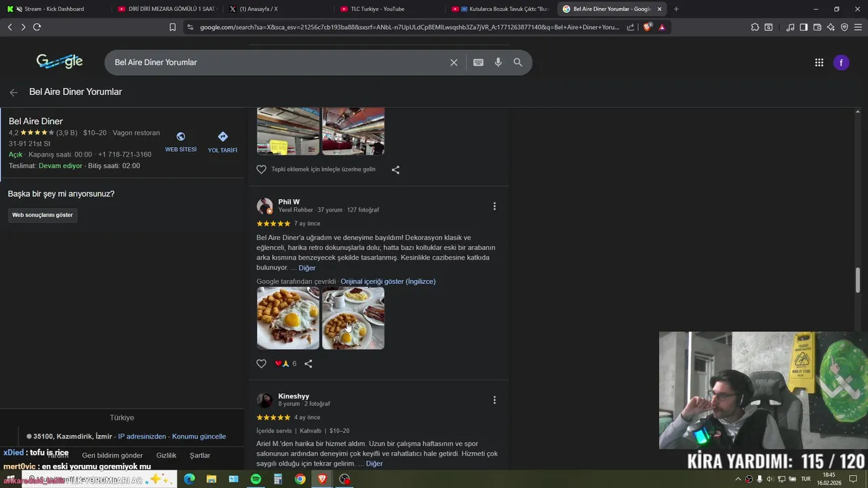Switch to the Stream - Kick Dashboard tab
The image size is (868, 488).
[54, 9]
